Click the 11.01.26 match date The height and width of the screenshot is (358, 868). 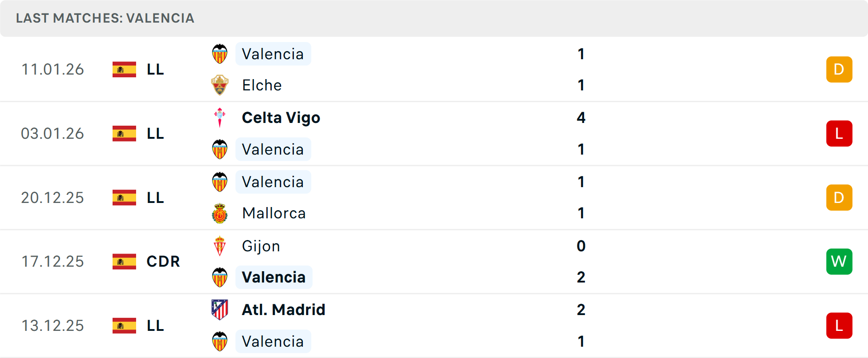(x=52, y=69)
